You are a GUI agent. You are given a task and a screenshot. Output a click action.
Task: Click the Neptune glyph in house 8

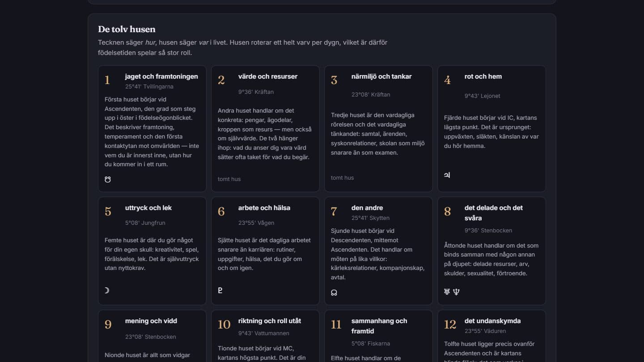click(x=456, y=292)
